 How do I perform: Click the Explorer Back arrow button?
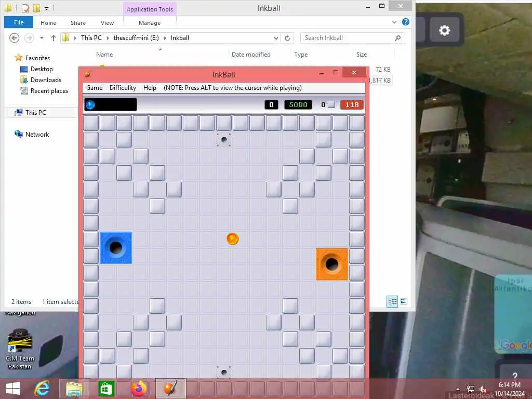[x=14, y=37]
